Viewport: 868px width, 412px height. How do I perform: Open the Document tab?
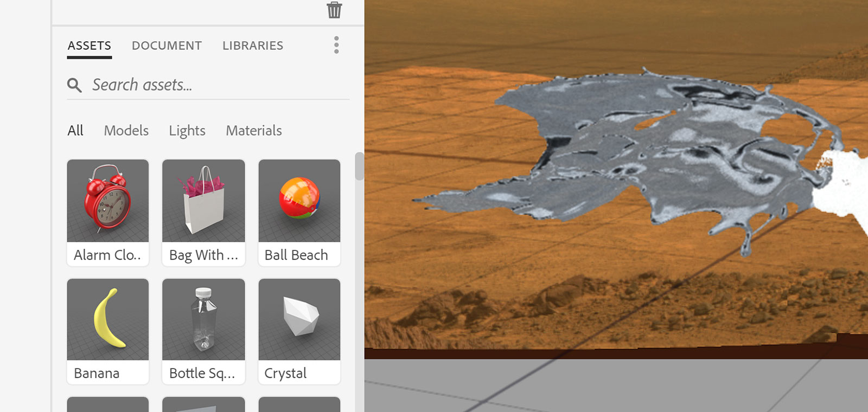click(167, 46)
